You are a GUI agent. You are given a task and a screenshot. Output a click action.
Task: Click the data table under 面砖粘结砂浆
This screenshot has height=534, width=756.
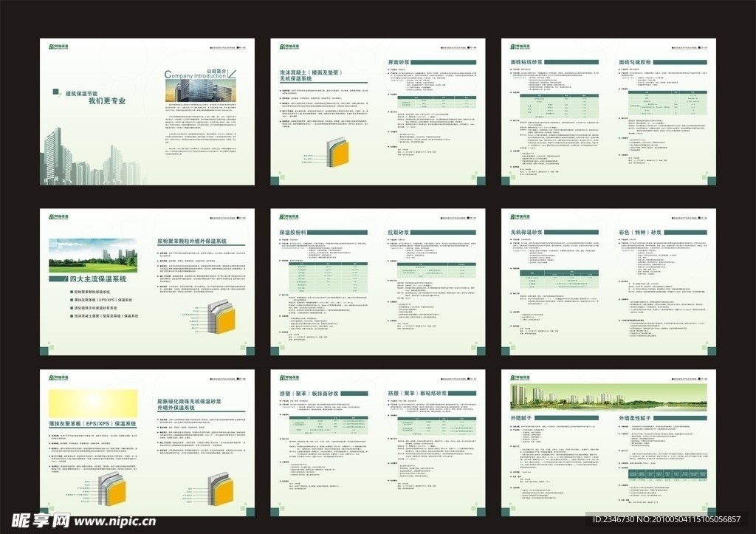(x=560, y=106)
